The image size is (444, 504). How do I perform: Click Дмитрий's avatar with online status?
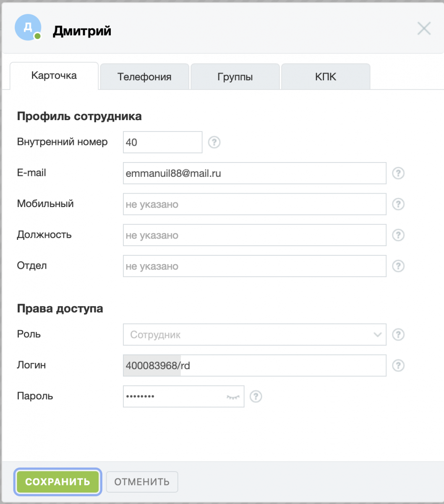tap(28, 28)
